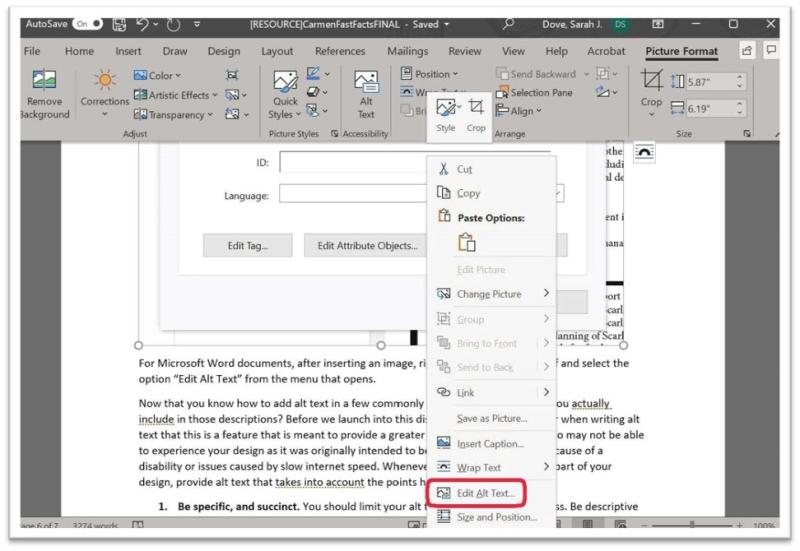Choose Copy from context menu
This screenshot has width=800, height=551.
(x=492, y=193)
